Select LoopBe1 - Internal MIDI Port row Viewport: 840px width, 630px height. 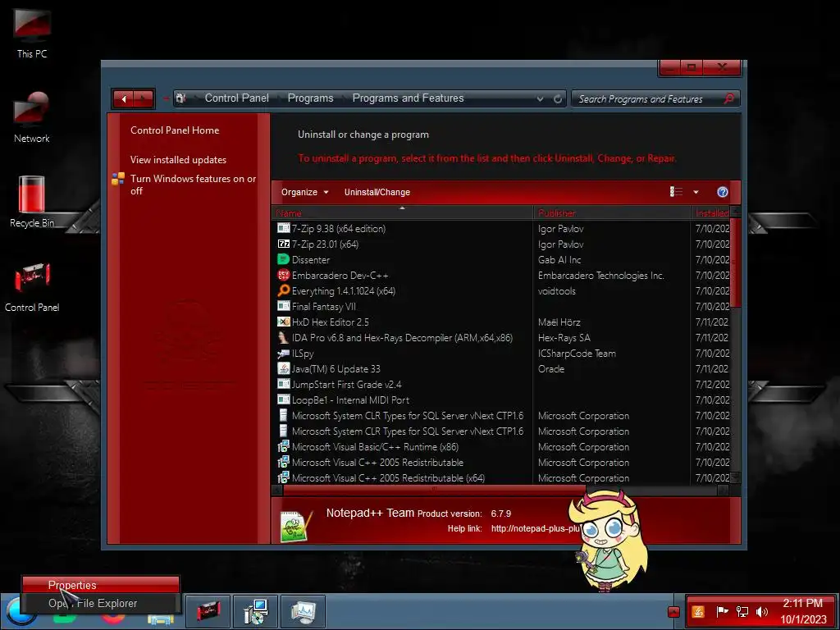coord(503,399)
